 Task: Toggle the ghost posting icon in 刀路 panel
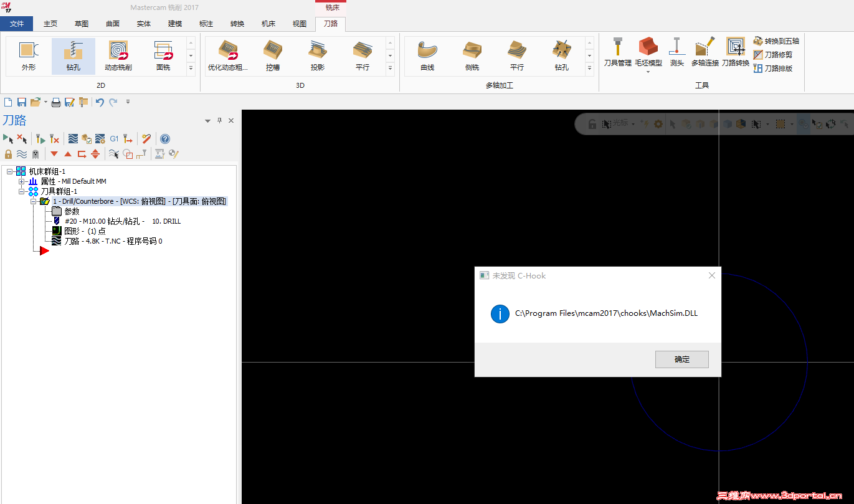36,154
